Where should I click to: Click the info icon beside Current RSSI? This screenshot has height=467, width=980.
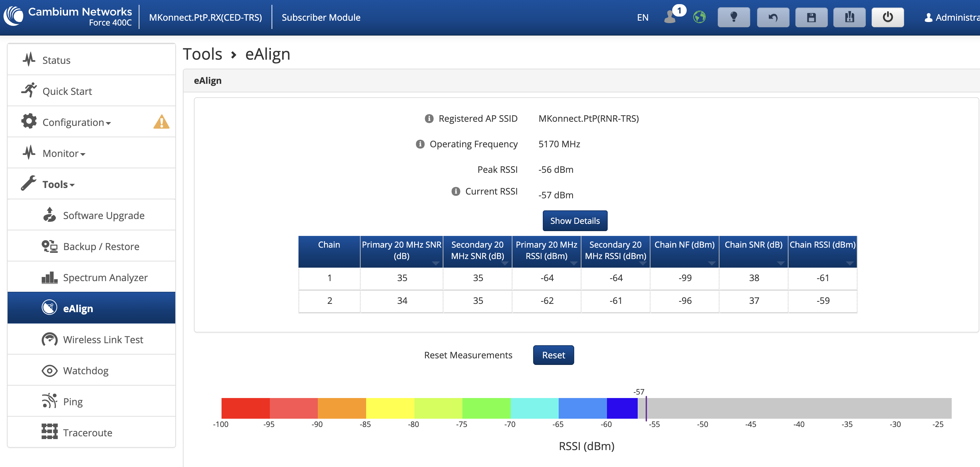[456, 191]
